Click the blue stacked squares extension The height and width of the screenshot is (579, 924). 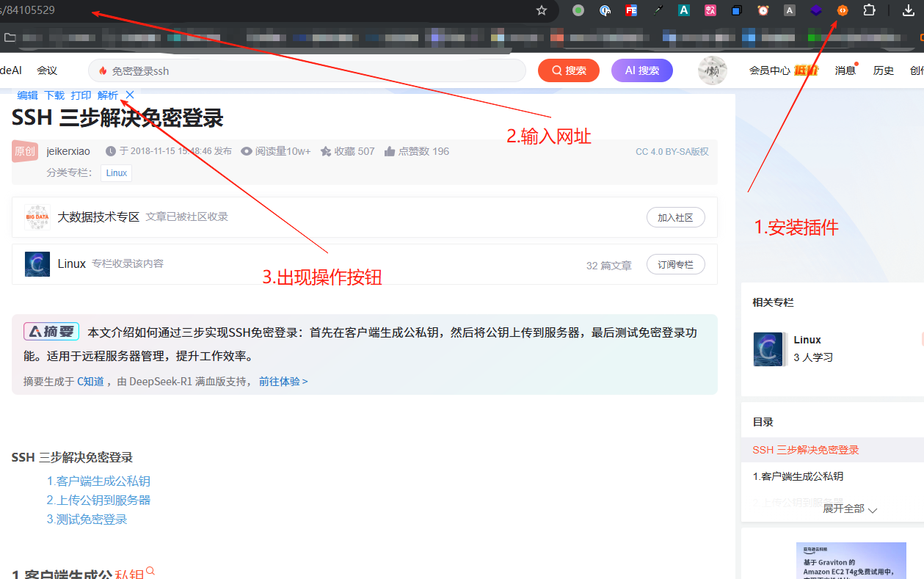click(737, 10)
